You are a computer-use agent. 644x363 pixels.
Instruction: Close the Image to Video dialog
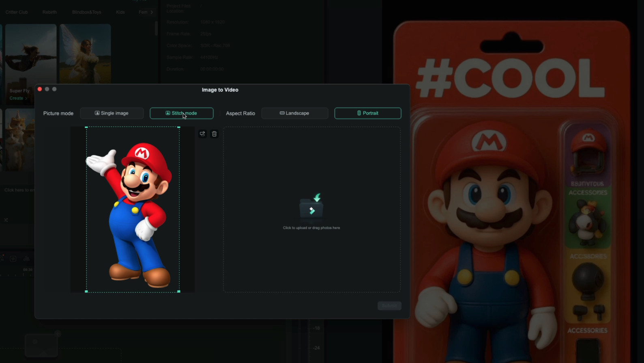(x=40, y=89)
